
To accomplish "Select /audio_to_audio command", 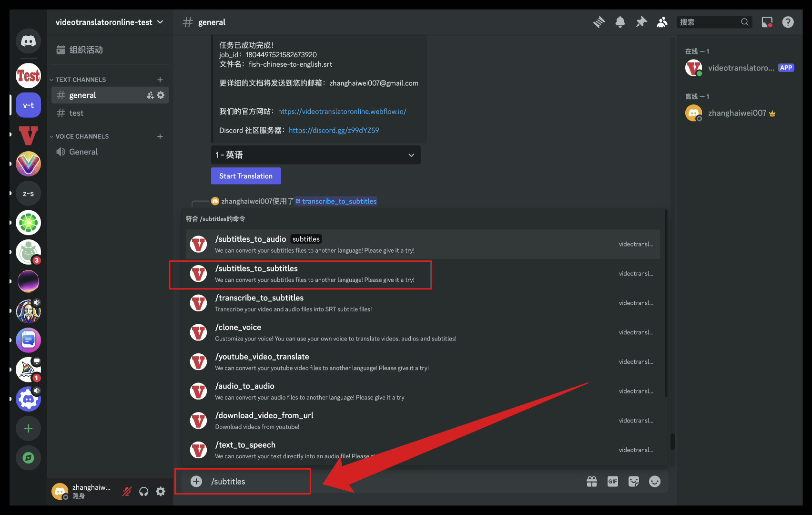I will [423, 391].
